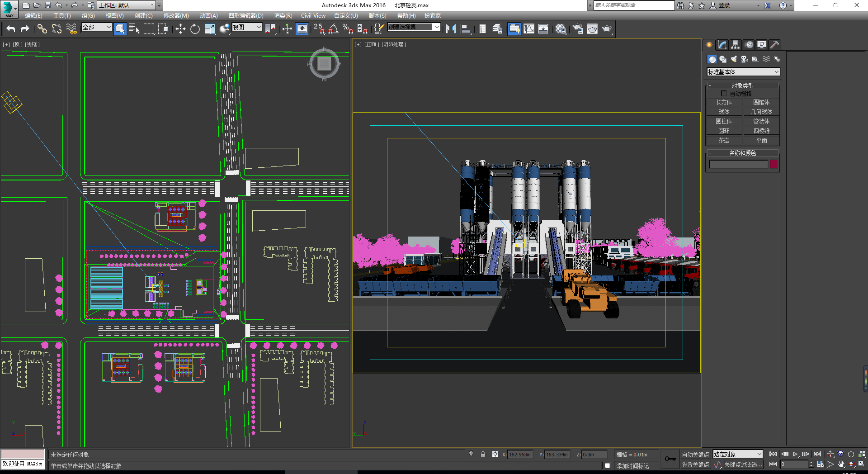Click the Mirror tool
Screen dimensions: 868x474
click(451, 29)
